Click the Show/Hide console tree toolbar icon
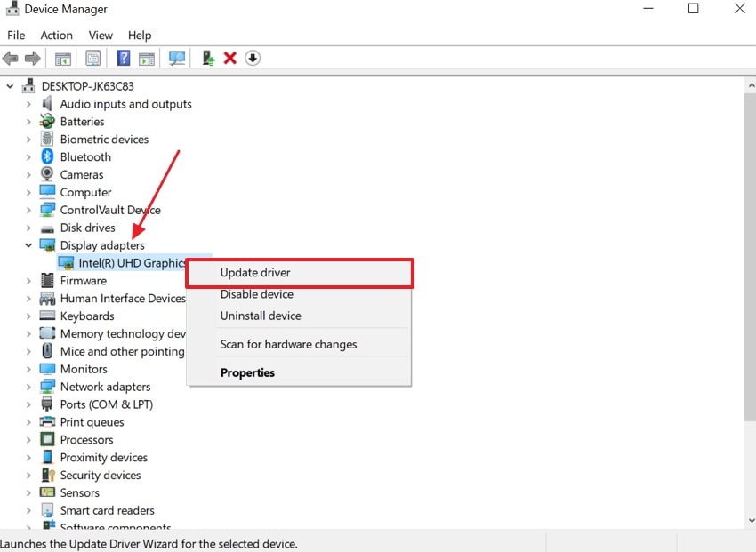 [62, 58]
